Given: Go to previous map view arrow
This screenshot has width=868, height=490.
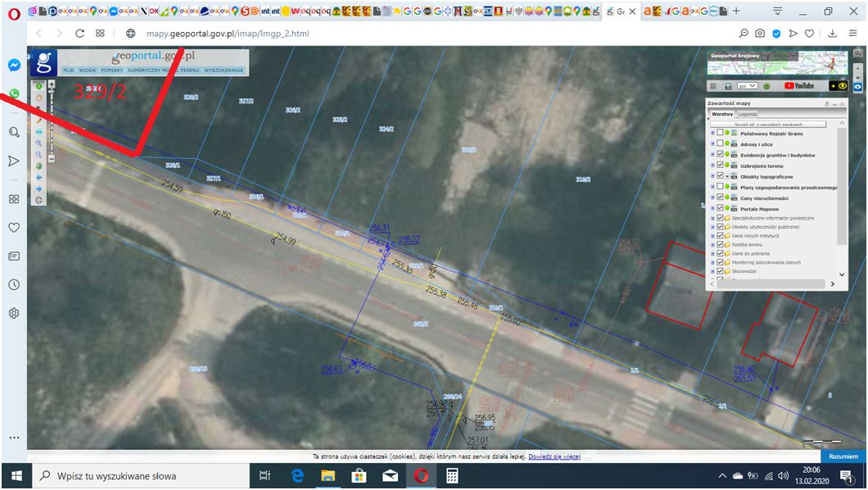Looking at the screenshot, I should (38, 177).
